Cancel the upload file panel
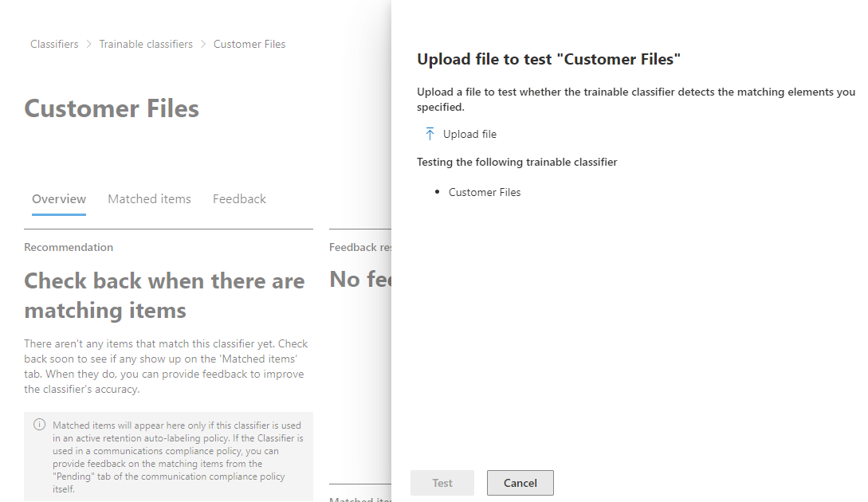The width and height of the screenshot is (868, 502). (x=520, y=483)
